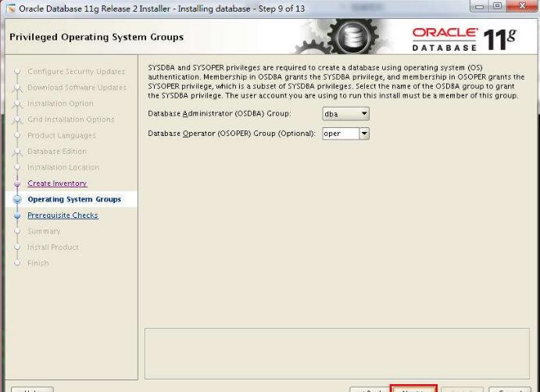Click the Database Edition step label
The height and width of the screenshot is (392, 540).
pyautogui.click(x=57, y=151)
